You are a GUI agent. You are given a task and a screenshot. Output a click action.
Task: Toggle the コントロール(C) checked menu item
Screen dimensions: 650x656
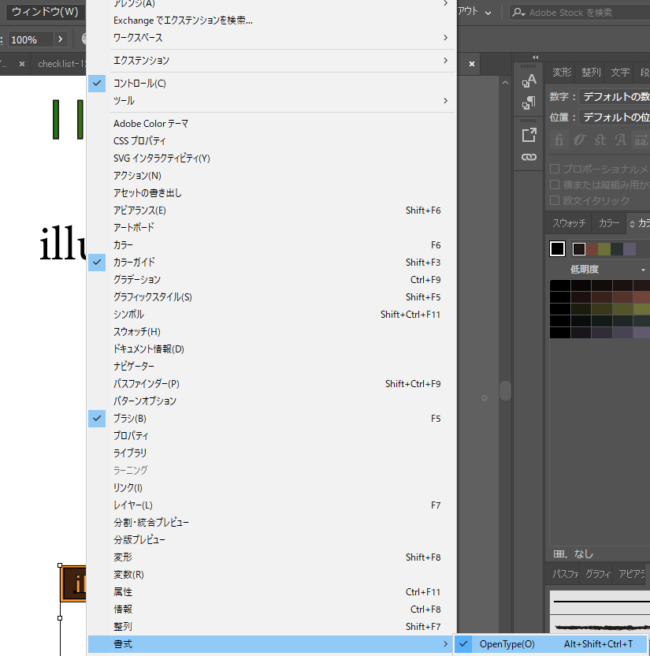(139, 83)
